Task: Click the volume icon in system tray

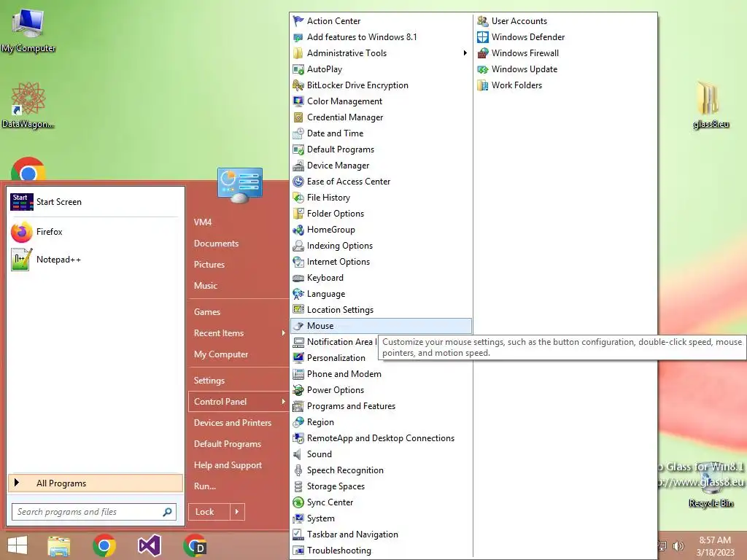Action: pos(678,545)
